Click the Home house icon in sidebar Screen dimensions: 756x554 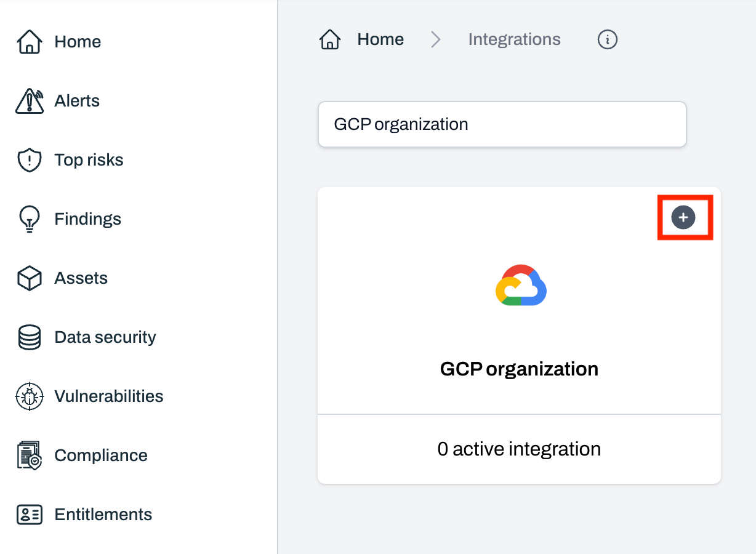(30, 42)
